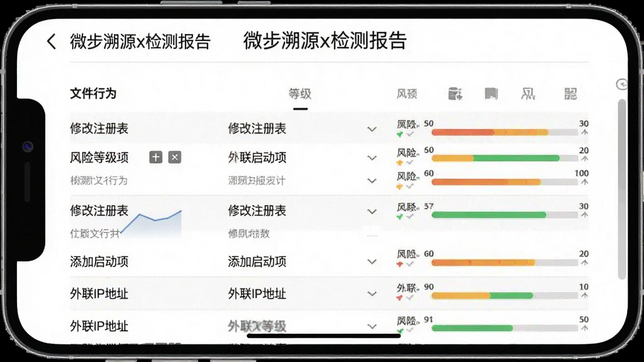Tap green flag icon in row scoring 57
Viewport: 644px width, 362px height.
click(399, 217)
